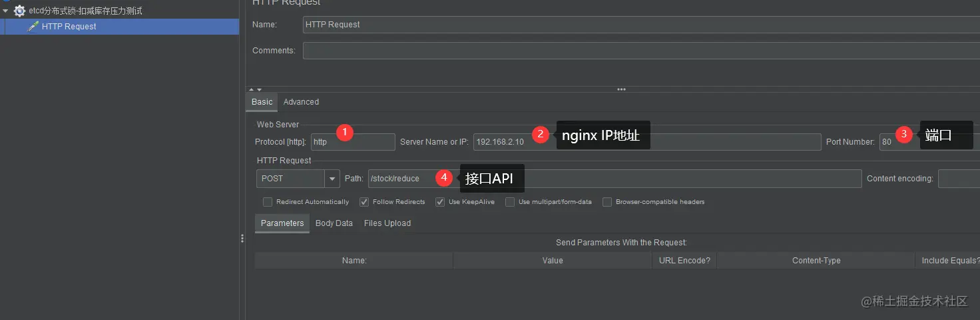This screenshot has height=320, width=980.
Task: Click the Content encoding field
Action: coord(959,179)
